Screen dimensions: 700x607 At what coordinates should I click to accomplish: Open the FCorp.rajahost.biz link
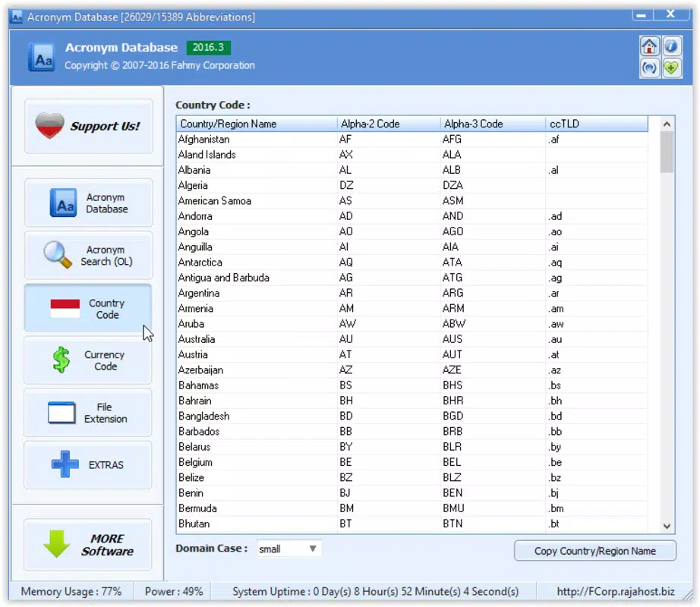coord(616,591)
